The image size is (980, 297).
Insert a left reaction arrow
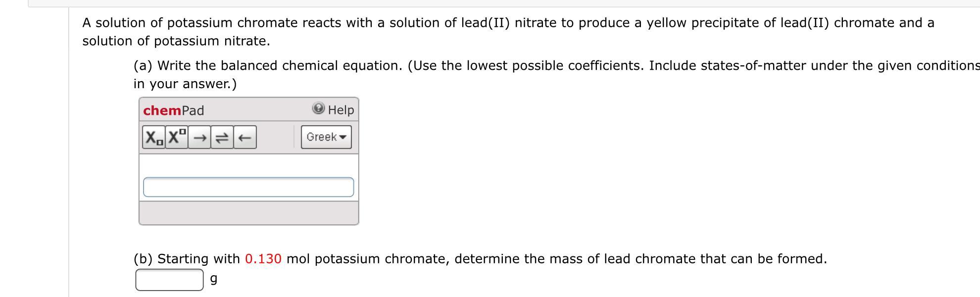245,138
